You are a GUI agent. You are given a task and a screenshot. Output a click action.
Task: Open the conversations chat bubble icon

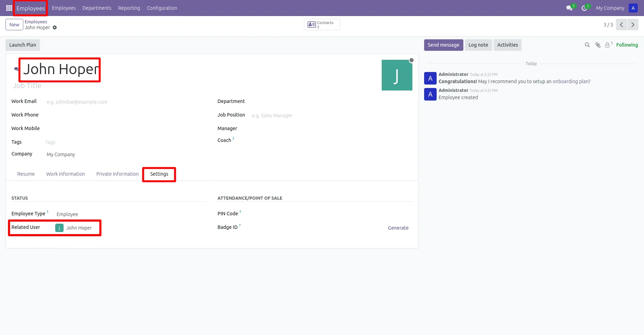(x=570, y=8)
